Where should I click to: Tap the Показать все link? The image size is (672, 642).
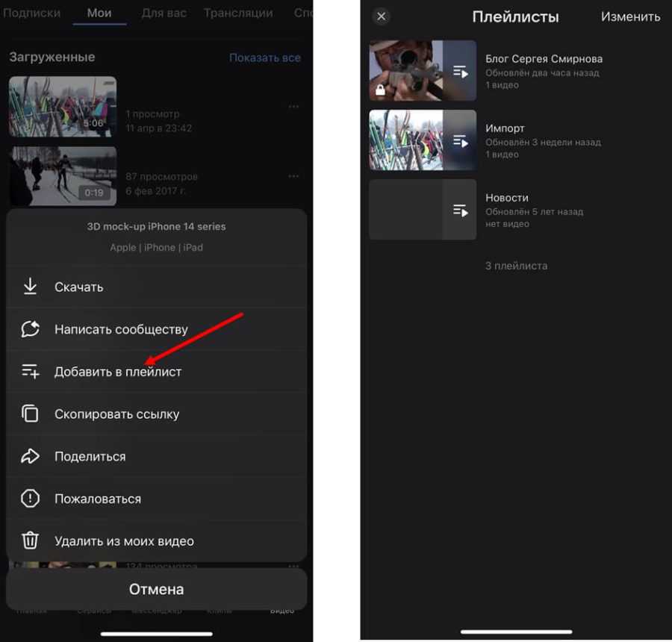264,57
